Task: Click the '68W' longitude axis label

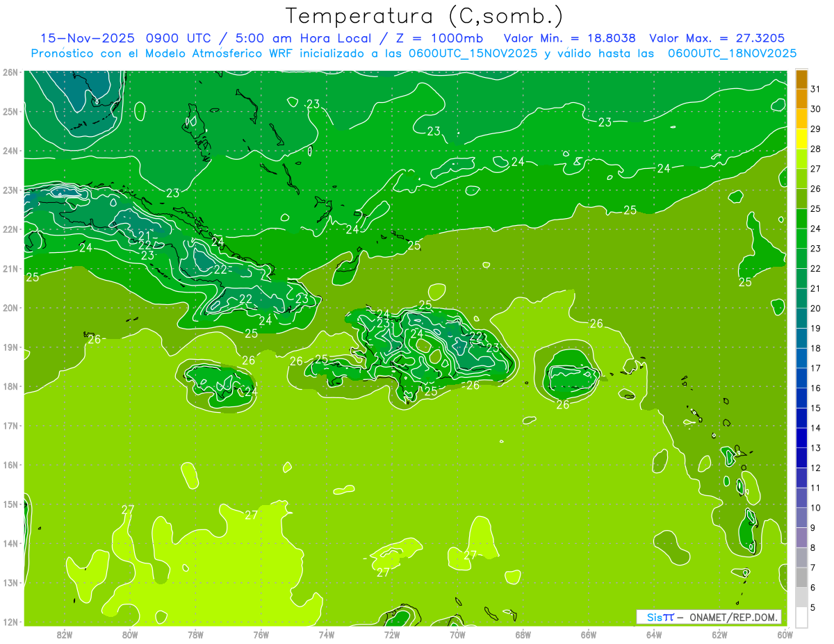Action: (x=523, y=634)
